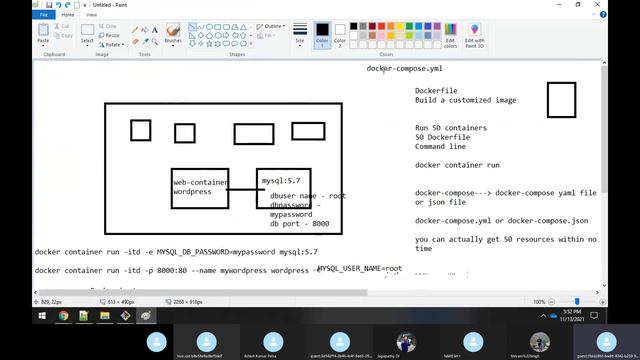Click the New document icon in title bar
This screenshot has height=360, width=640.
click(77, 5)
